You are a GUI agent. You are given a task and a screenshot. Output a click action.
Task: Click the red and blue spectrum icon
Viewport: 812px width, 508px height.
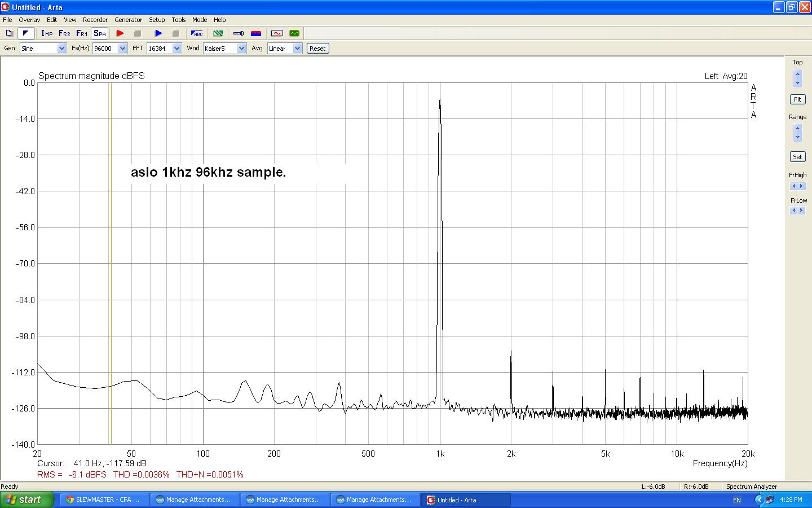pos(256,33)
